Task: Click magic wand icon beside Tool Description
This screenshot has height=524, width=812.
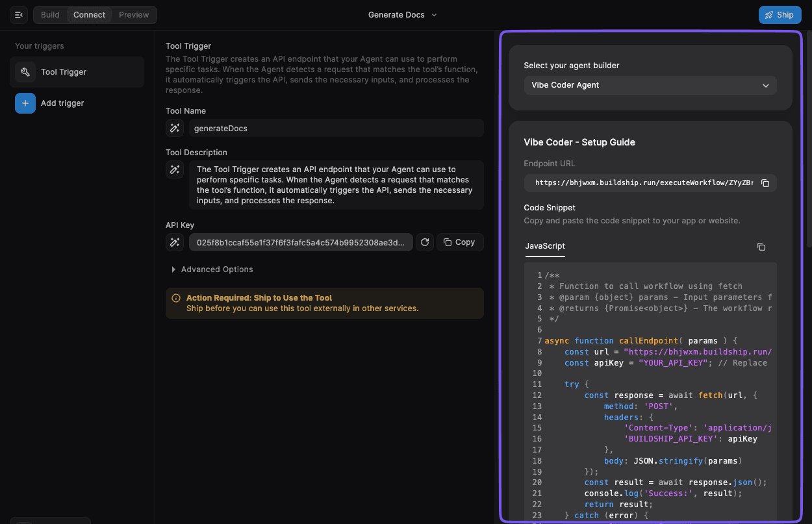Action: (175, 169)
